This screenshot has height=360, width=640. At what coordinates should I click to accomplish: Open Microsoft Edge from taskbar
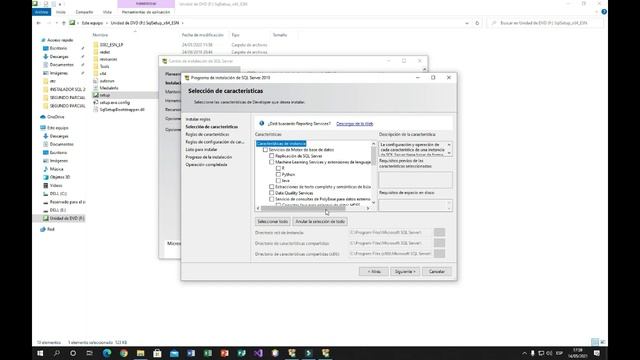[x=107, y=353]
